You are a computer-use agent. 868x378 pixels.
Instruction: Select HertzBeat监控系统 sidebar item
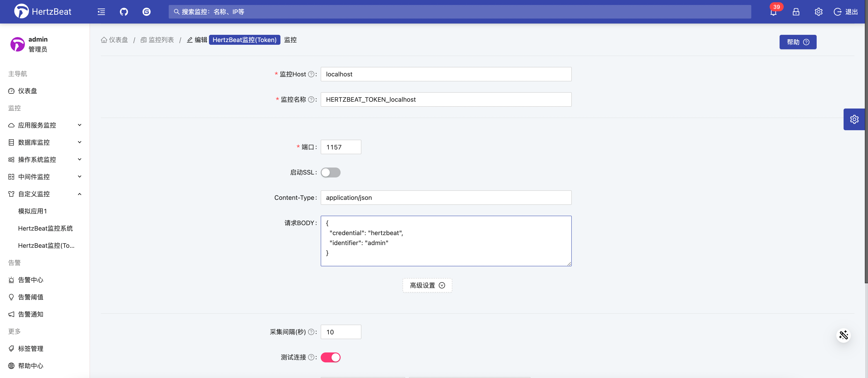point(45,228)
